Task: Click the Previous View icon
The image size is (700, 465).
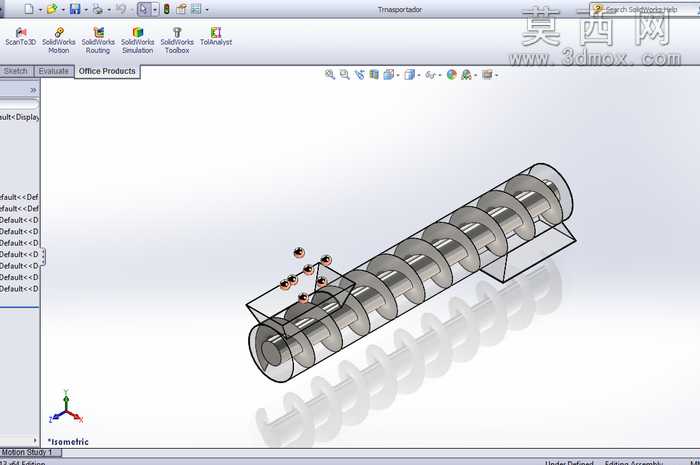Action: pyautogui.click(x=359, y=75)
